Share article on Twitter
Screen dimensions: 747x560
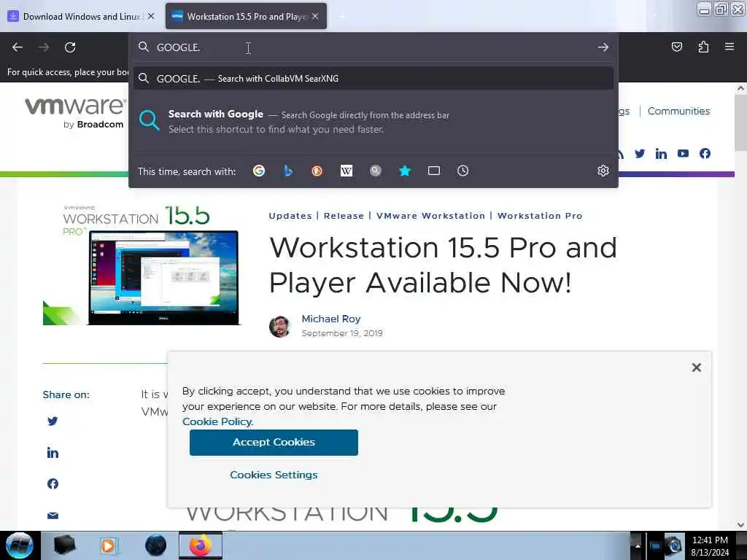pos(53,421)
